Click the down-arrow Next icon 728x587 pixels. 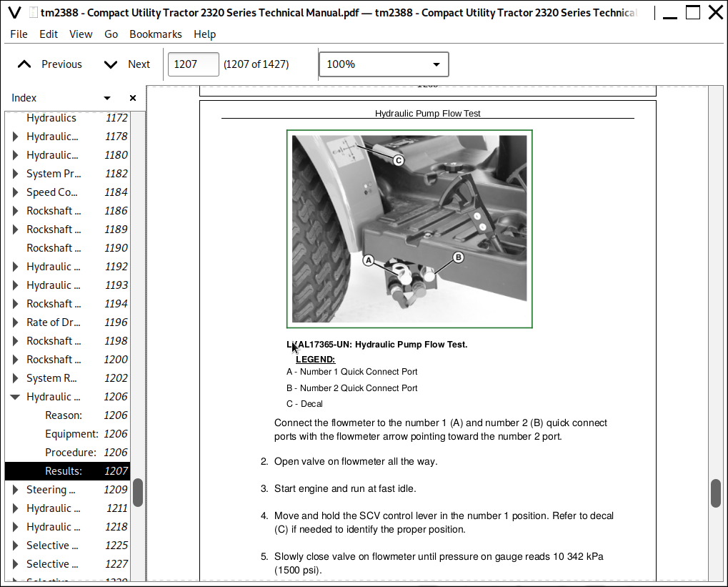pyautogui.click(x=111, y=64)
